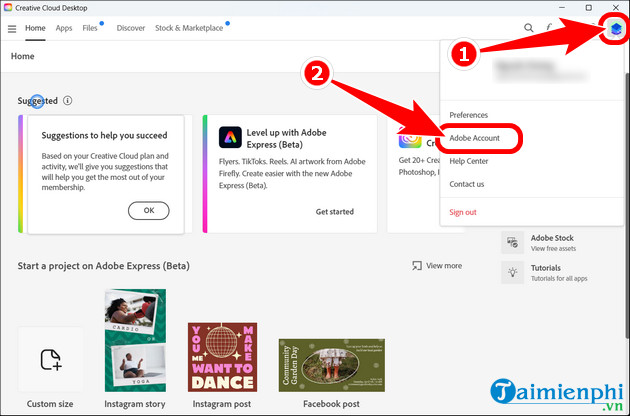Click the Adobe Express logo icon
Screen dimensions: 630x416
point(230,137)
